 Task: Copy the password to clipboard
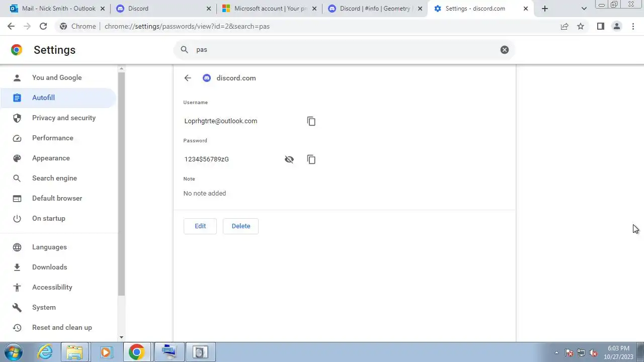point(311,159)
